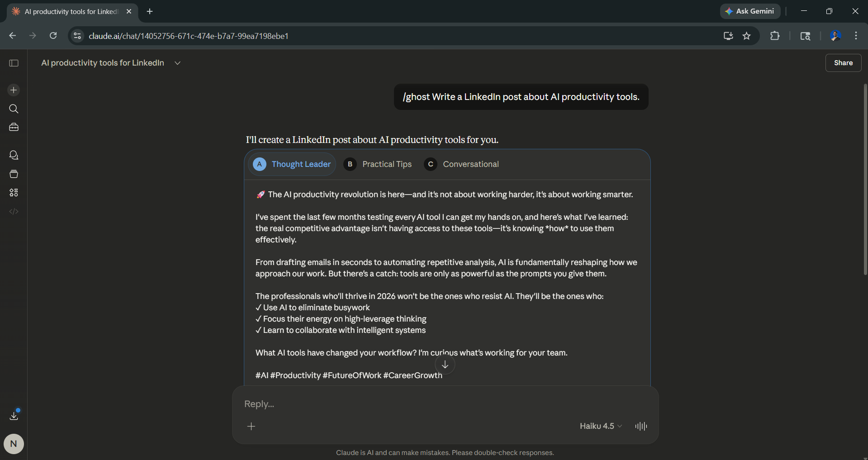The height and width of the screenshot is (460, 868).
Task: Open the Chats list icon in sidebar
Action: click(x=14, y=155)
